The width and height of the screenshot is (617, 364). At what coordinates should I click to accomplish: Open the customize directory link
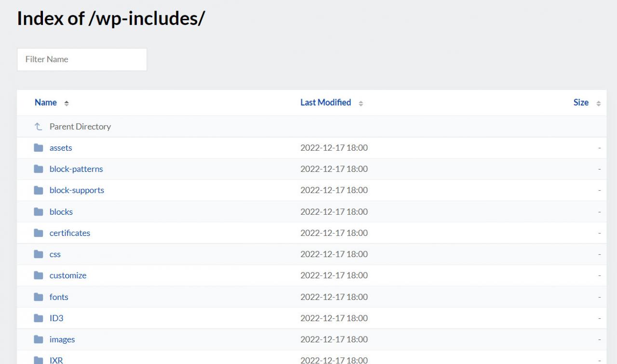(68, 275)
